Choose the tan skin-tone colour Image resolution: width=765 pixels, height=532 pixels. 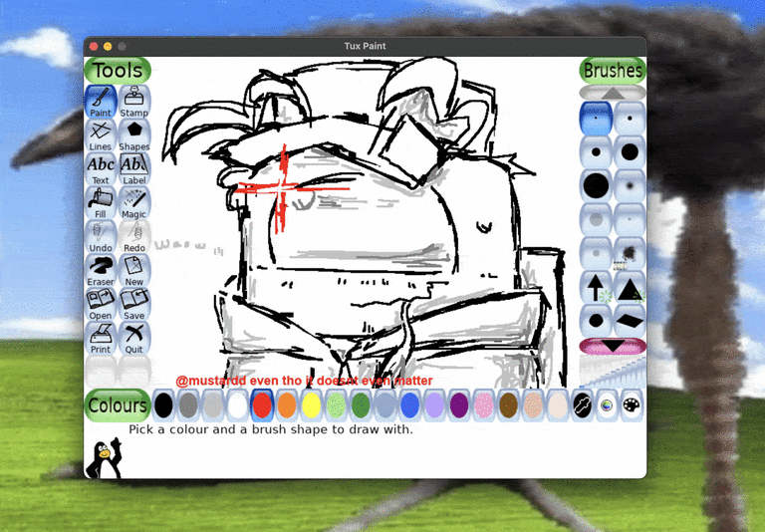pyautogui.click(x=533, y=405)
